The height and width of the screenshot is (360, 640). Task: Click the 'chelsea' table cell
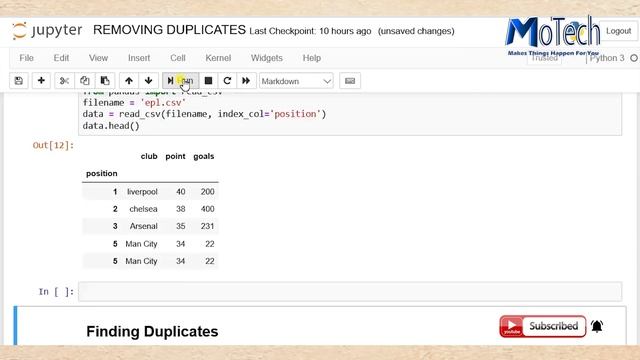pos(143,209)
